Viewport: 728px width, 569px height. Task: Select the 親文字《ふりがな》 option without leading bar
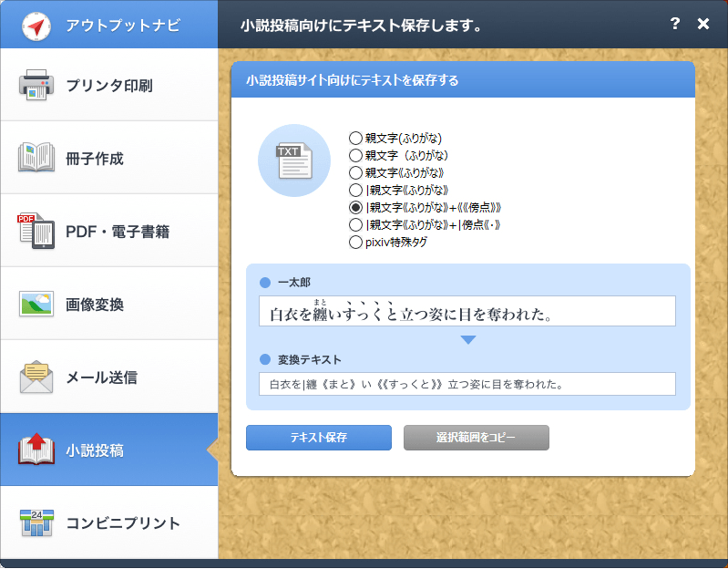pos(355,173)
